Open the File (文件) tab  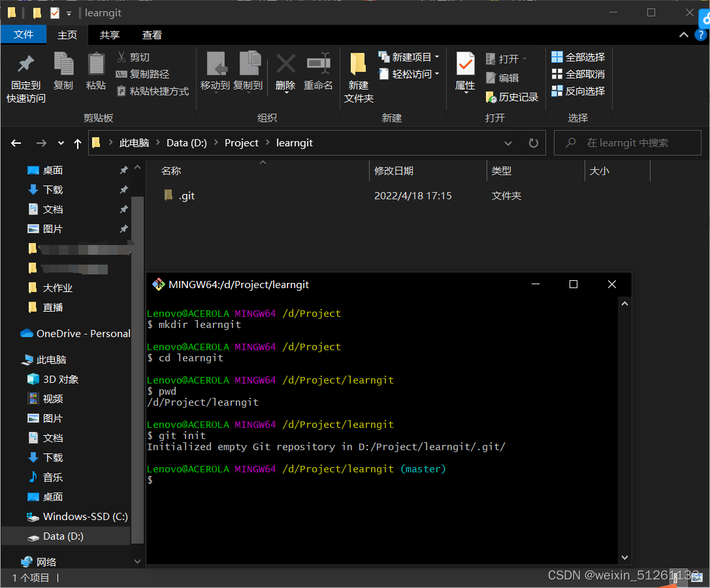[x=24, y=35]
